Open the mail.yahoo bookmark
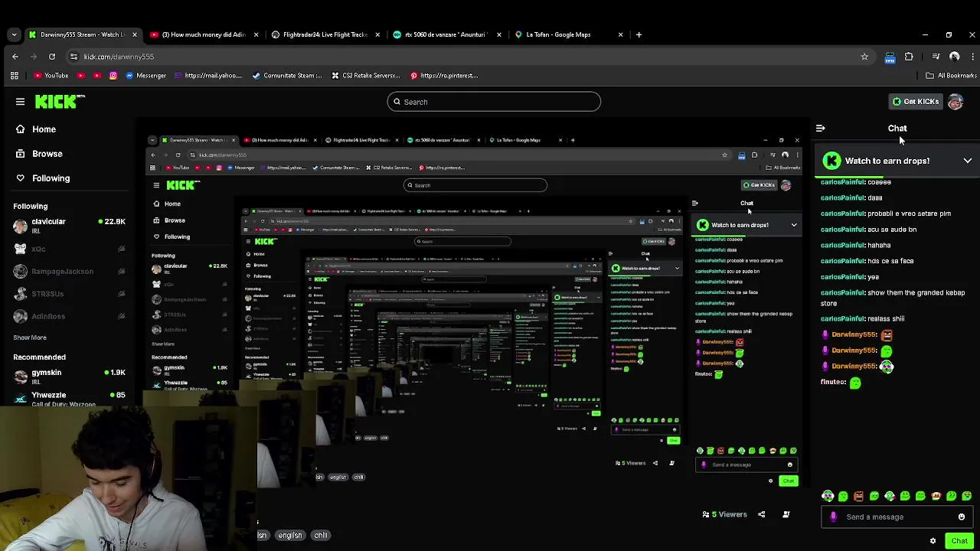Screen dimensions: 980x551 (x=207, y=76)
